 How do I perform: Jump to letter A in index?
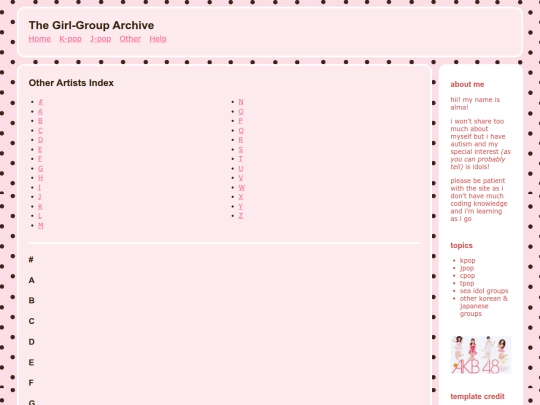(40, 112)
